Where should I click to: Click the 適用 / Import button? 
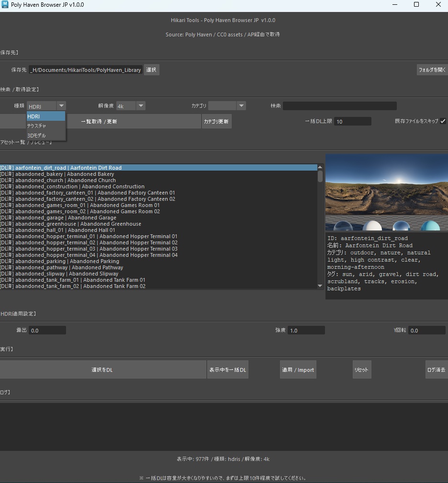pos(298,369)
